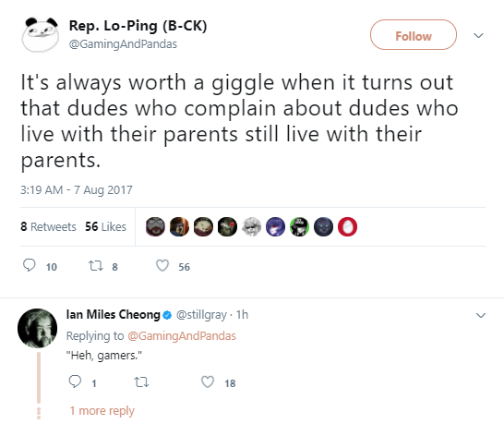Show 1 more reply

coord(102,411)
